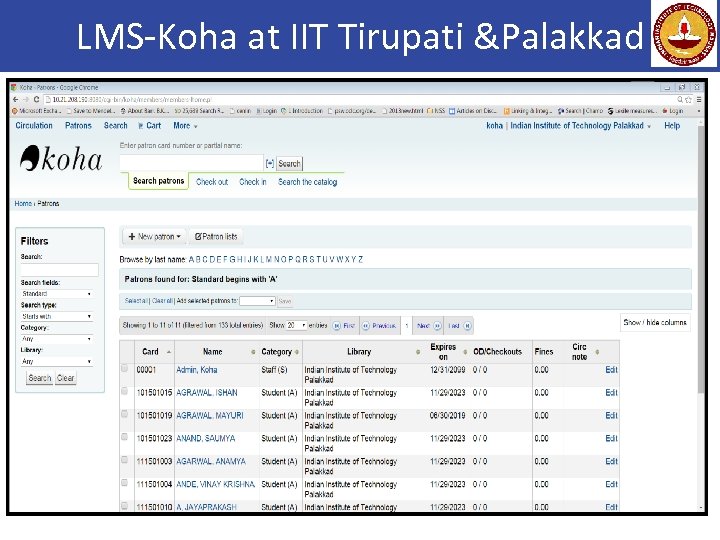Click the Filters Search text field
This screenshot has width=720, height=540.
pyautogui.click(x=59, y=270)
